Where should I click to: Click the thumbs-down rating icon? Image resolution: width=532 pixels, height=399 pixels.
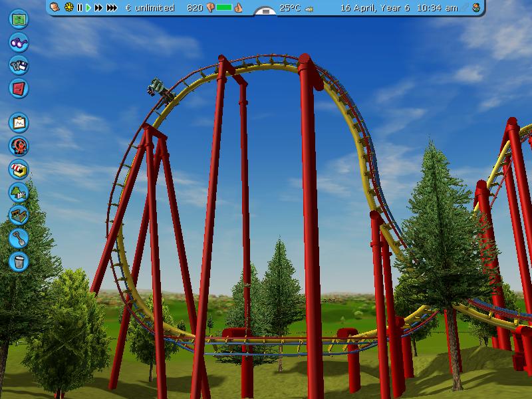coord(210,8)
